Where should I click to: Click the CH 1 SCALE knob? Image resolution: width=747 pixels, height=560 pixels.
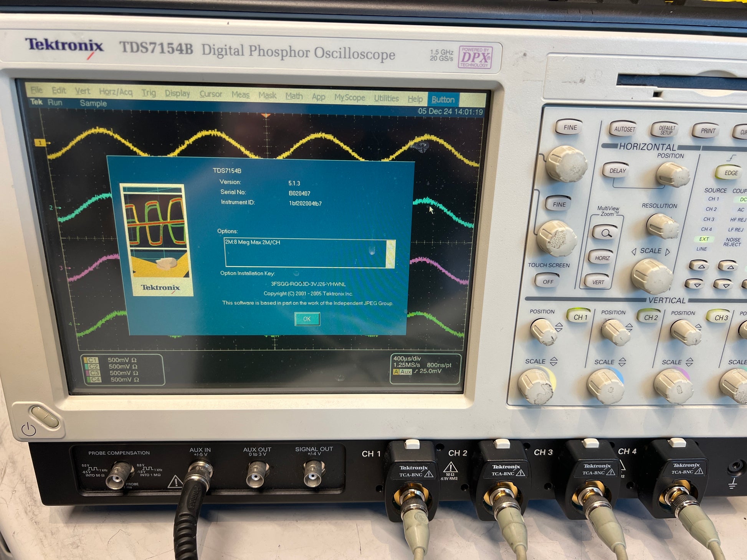pyautogui.click(x=535, y=387)
